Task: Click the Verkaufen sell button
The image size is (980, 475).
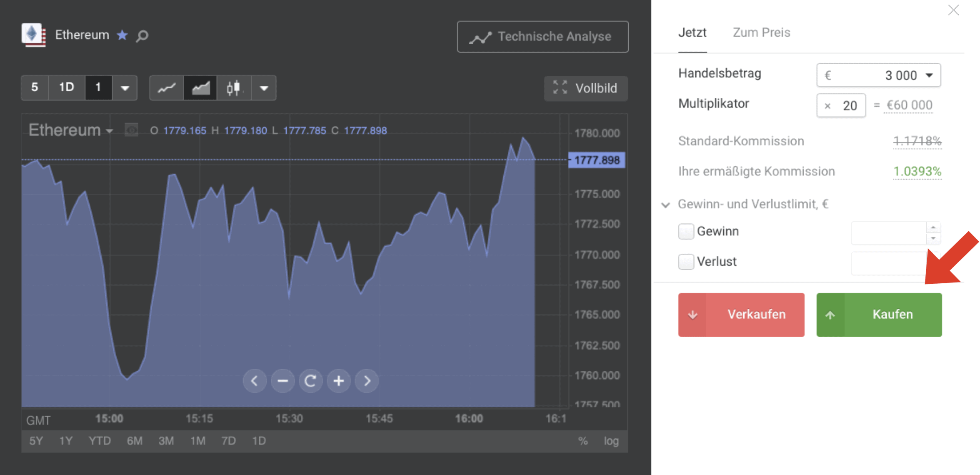Action: [x=741, y=315]
